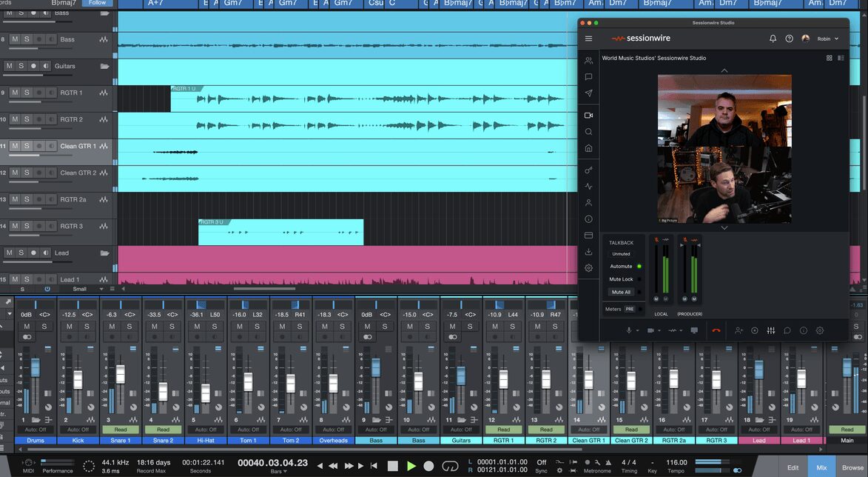868x477 pixels.
Task: Collapse the video panel with the upper chevron
Action: [x=724, y=70]
